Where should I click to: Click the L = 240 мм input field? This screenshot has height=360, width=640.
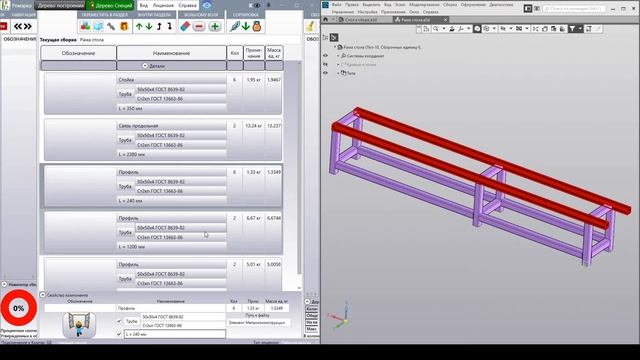[175, 334]
